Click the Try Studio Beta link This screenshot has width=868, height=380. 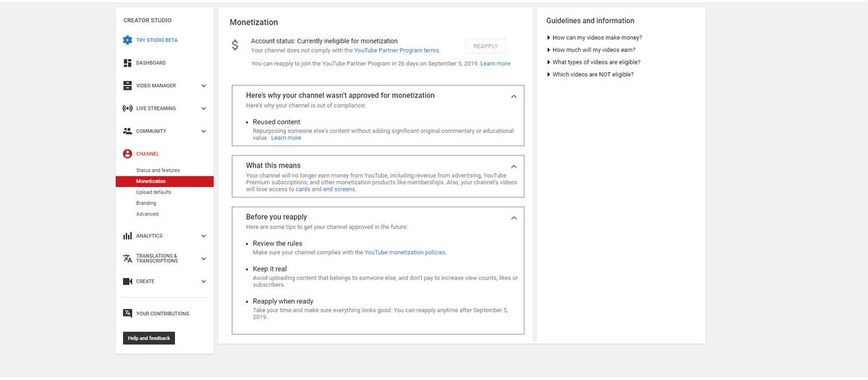[x=157, y=40]
